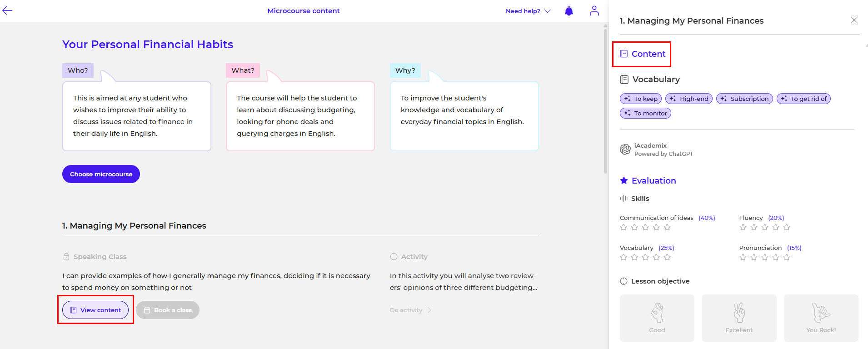Click the back arrow icon
The width and height of the screenshot is (868, 349).
point(7,11)
